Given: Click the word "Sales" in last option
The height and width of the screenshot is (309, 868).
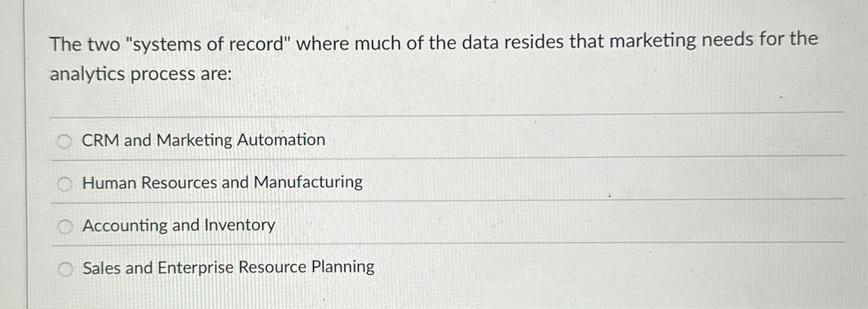Looking at the screenshot, I should (102, 268).
